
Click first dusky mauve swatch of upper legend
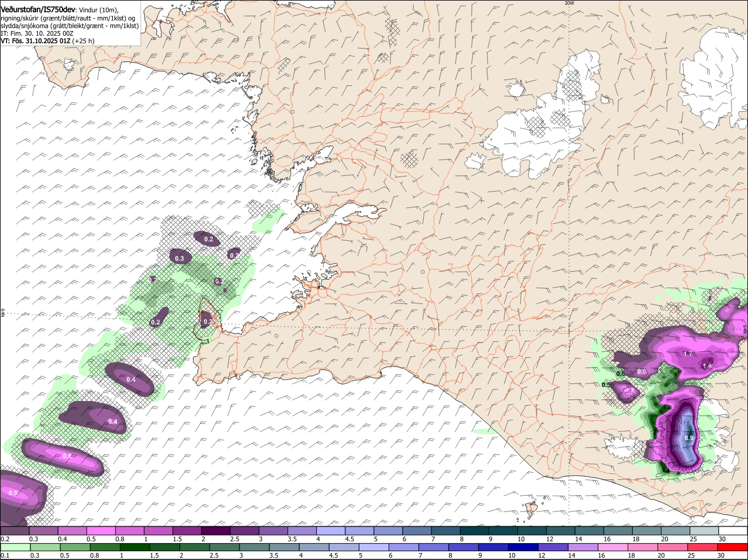click(15, 531)
